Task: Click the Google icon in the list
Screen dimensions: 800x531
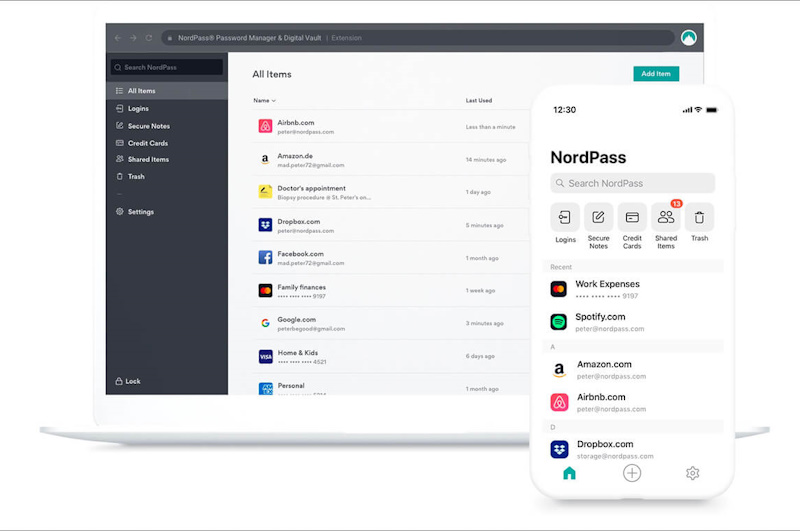Action: point(265,323)
